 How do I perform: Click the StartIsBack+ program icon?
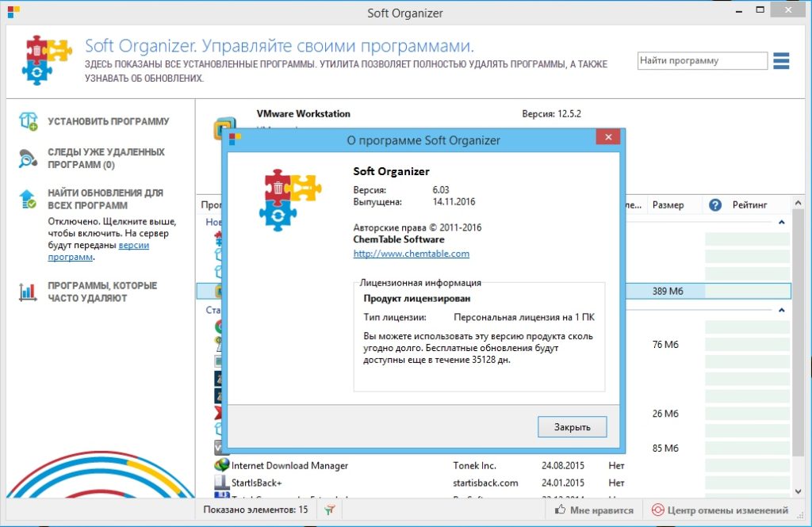tap(222, 483)
